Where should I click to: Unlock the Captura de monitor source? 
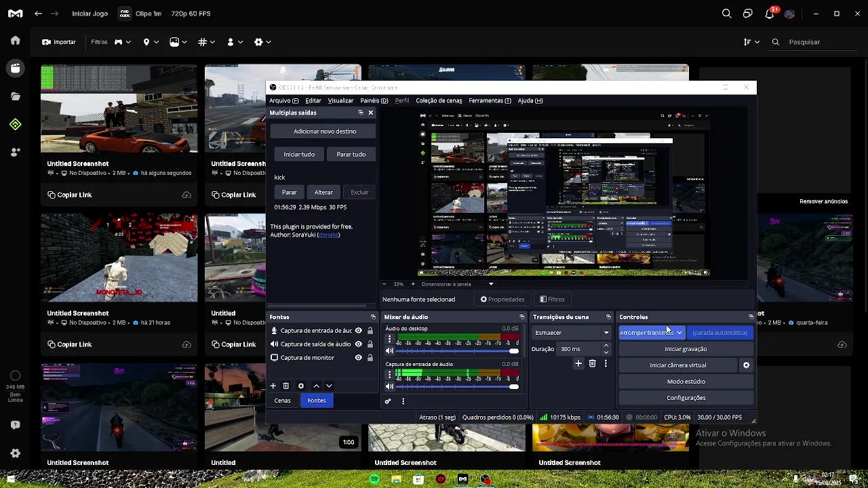pyautogui.click(x=370, y=358)
